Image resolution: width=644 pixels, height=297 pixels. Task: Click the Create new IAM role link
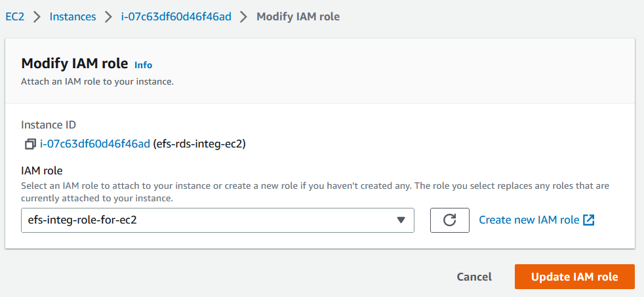(x=529, y=220)
